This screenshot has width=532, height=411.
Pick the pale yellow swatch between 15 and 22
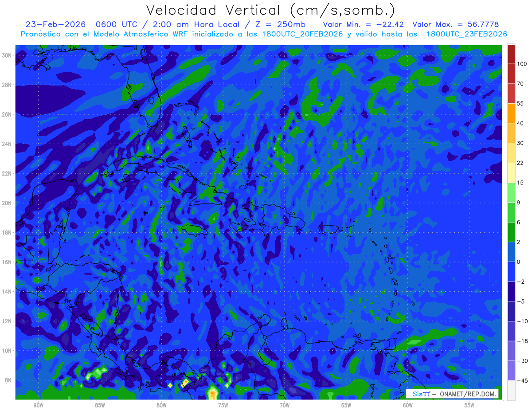click(511, 172)
